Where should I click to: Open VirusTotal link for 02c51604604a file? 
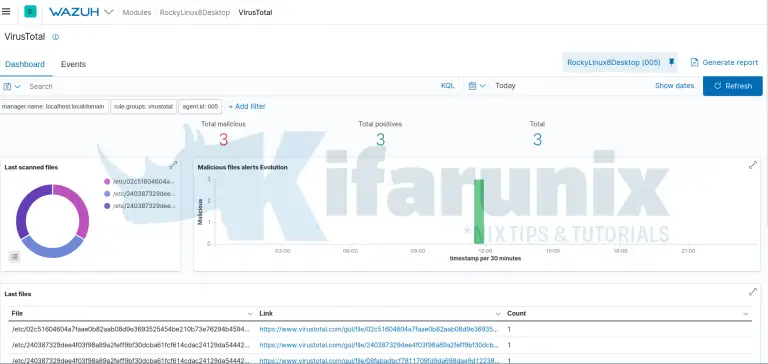click(379, 330)
